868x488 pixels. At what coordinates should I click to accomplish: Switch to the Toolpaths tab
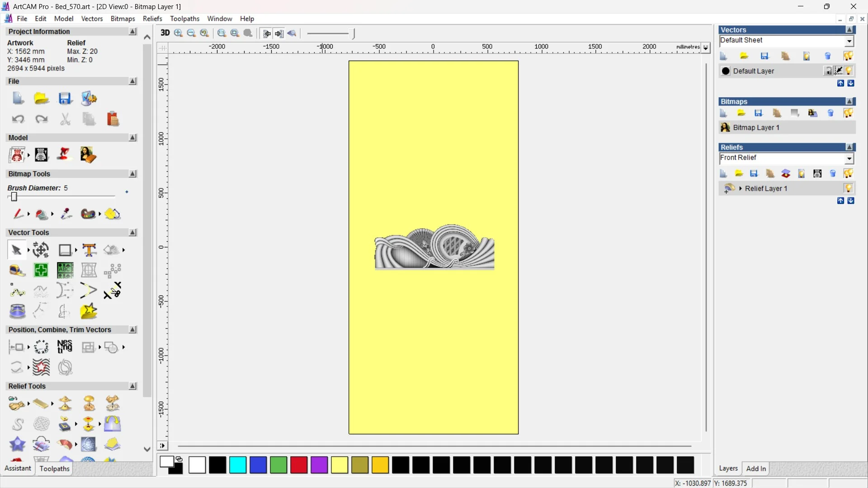54,469
